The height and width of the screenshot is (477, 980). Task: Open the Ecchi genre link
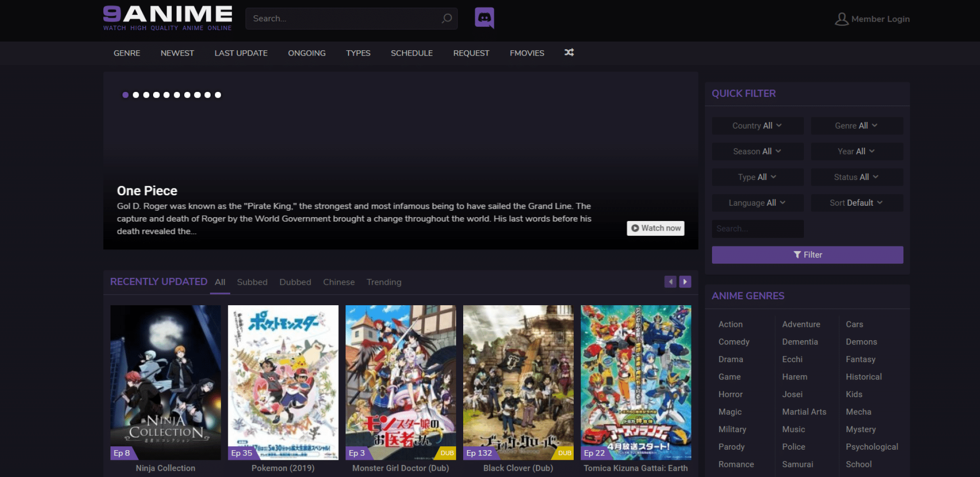792,359
